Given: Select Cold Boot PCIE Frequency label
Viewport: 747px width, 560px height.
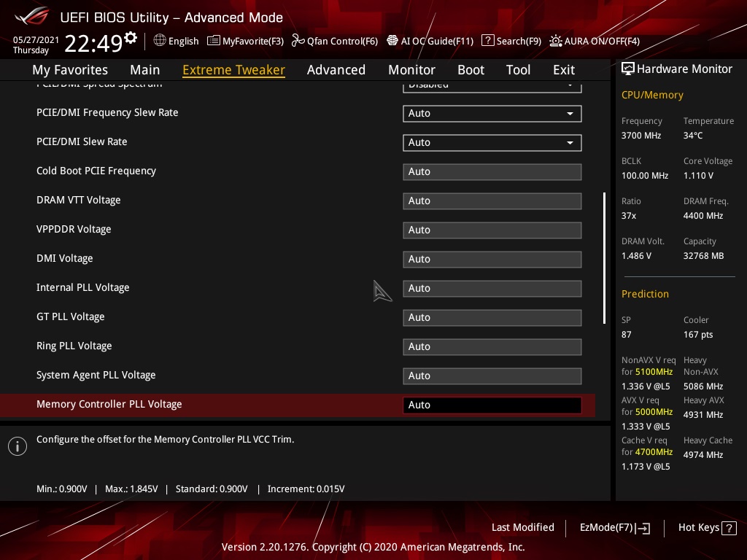Looking at the screenshot, I should [96, 171].
